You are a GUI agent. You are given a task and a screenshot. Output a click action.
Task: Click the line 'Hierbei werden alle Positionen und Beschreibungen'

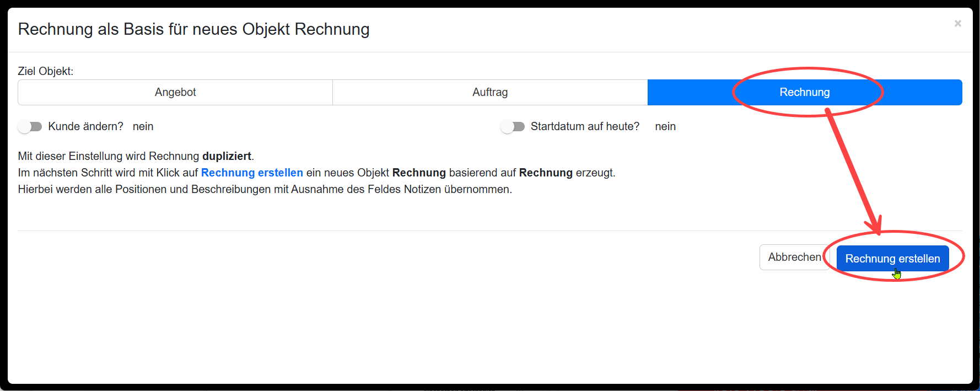coord(265,189)
